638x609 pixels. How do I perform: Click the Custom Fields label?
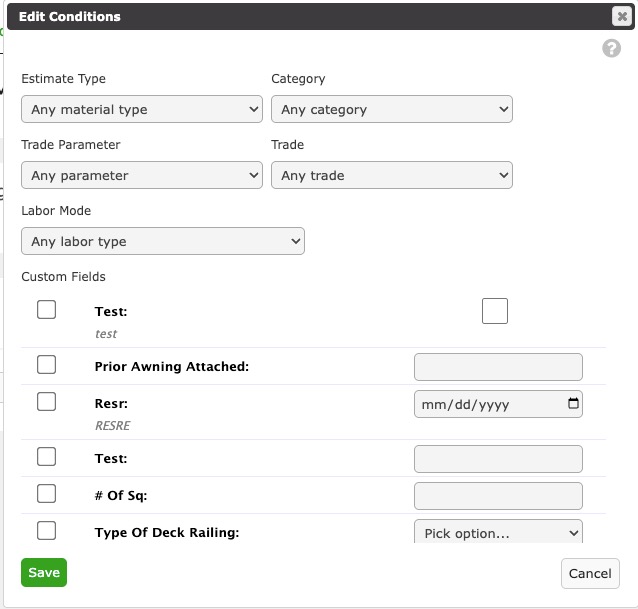click(63, 277)
